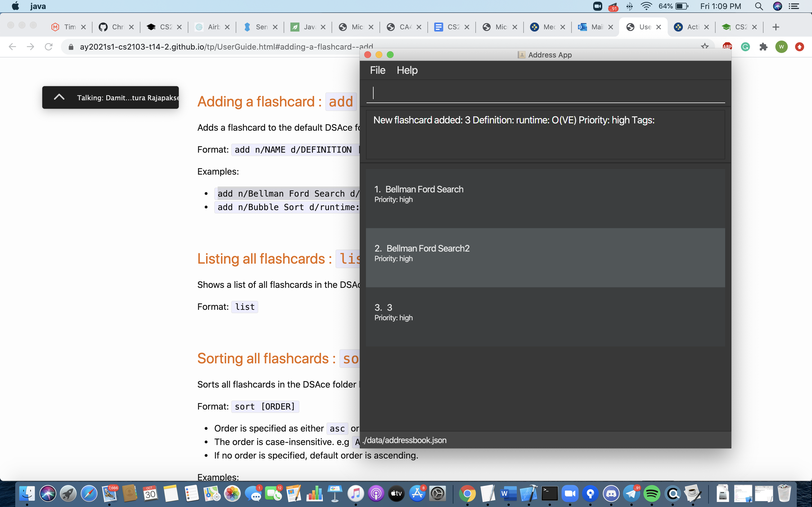Viewport: 812px width, 507px height.
Task: Select flashcard number 3 in list
Action: pyautogui.click(x=545, y=317)
